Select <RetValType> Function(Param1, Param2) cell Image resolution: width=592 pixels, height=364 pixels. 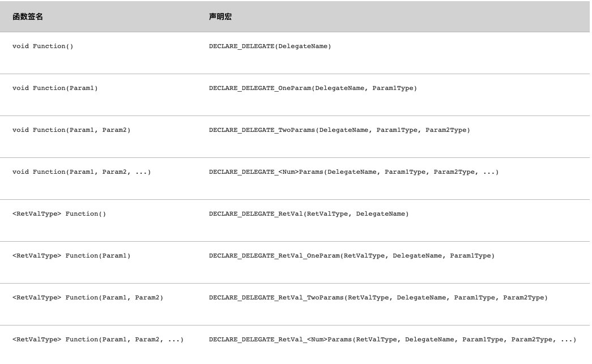coord(88,297)
